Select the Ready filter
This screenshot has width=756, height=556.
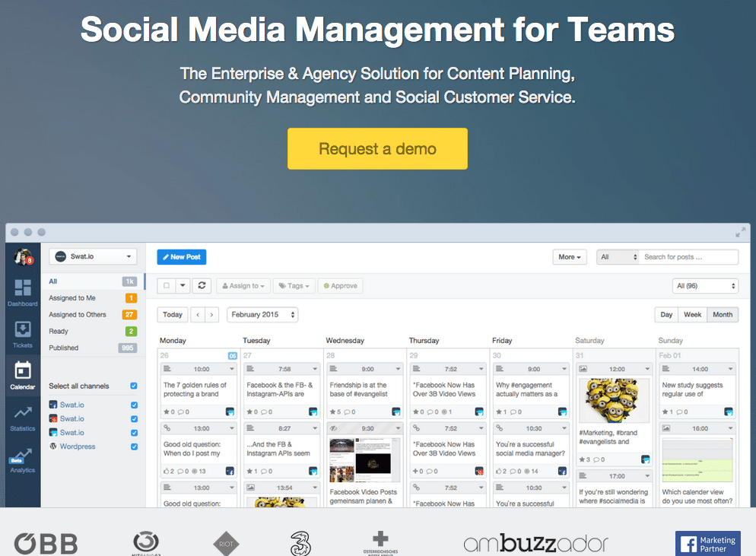(x=93, y=332)
